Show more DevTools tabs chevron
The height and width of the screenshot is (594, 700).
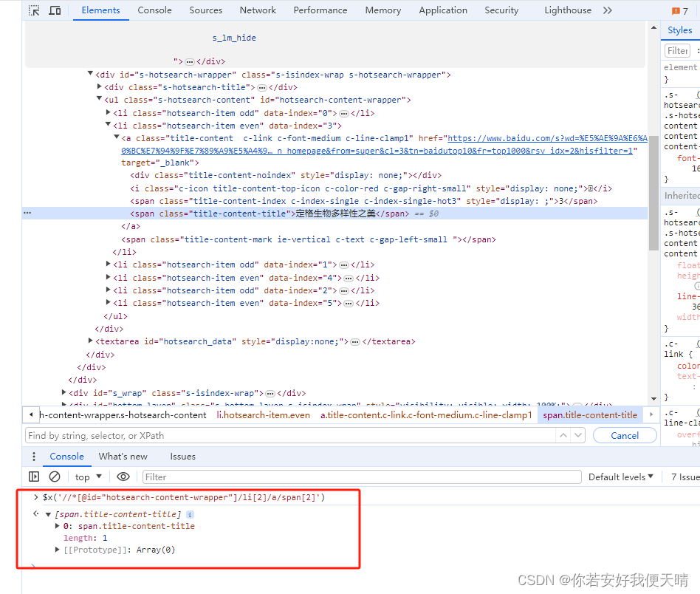607,10
